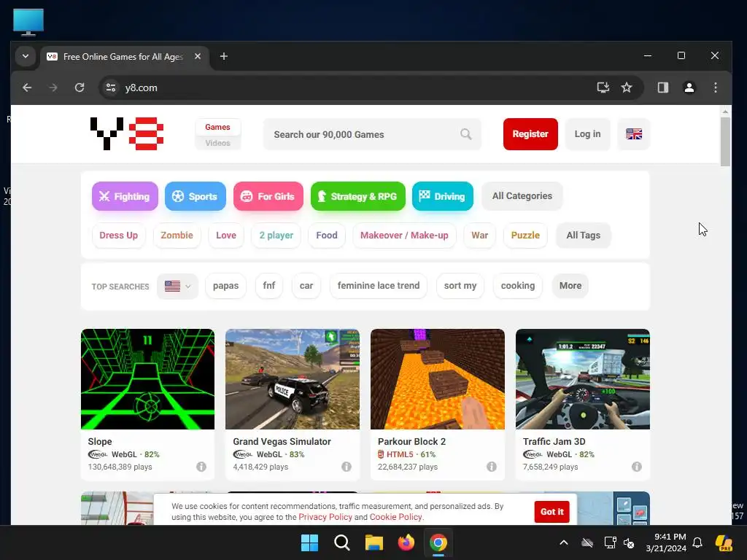747x560 pixels.
Task: Open the notifications bell
Action: pyautogui.click(x=697, y=542)
